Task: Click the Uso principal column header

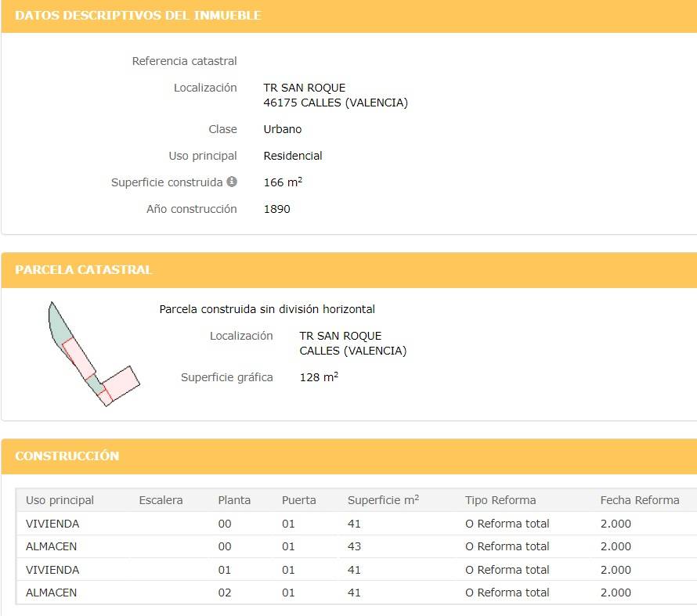Action: [60, 500]
